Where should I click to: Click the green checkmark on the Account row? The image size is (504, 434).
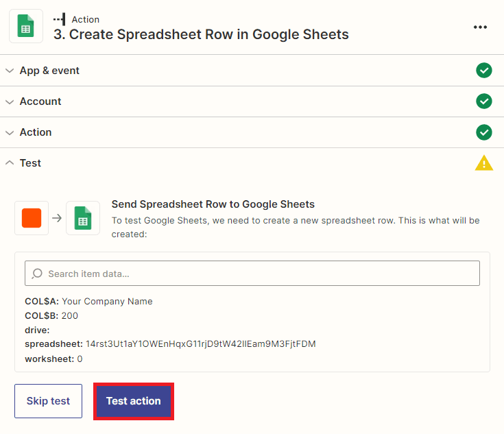click(484, 101)
